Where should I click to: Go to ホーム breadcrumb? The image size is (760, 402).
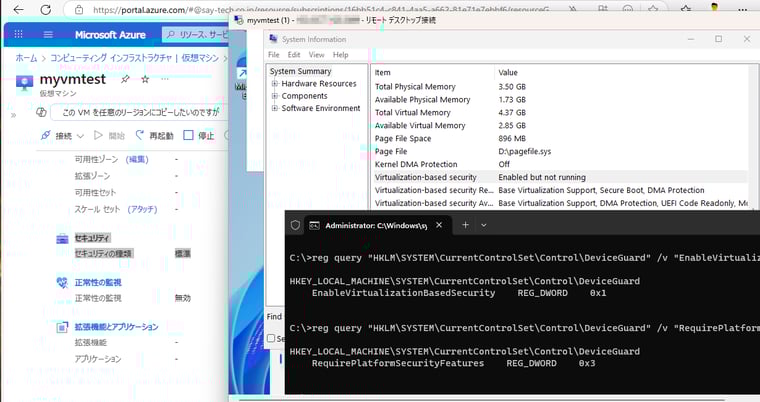pos(26,58)
